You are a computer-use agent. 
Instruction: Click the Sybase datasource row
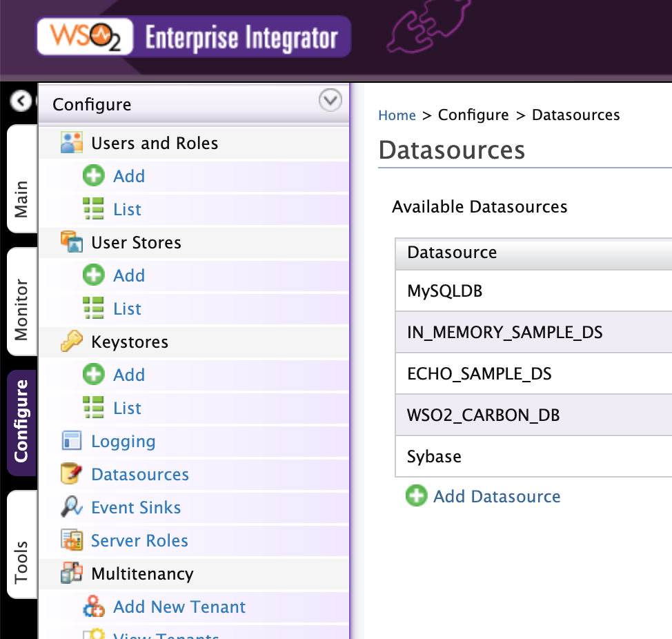click(533, 456)
